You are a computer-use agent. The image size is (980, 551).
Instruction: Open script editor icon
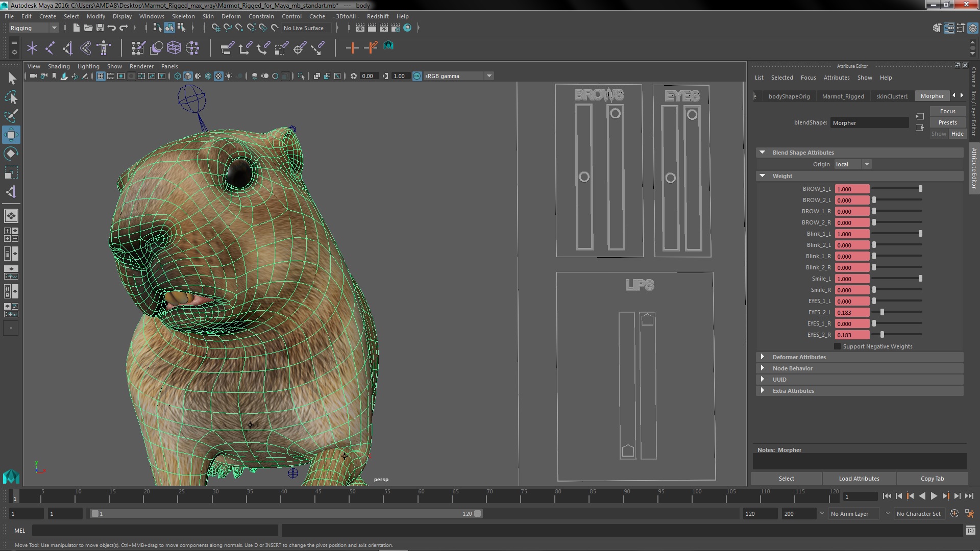pos(970,531)
